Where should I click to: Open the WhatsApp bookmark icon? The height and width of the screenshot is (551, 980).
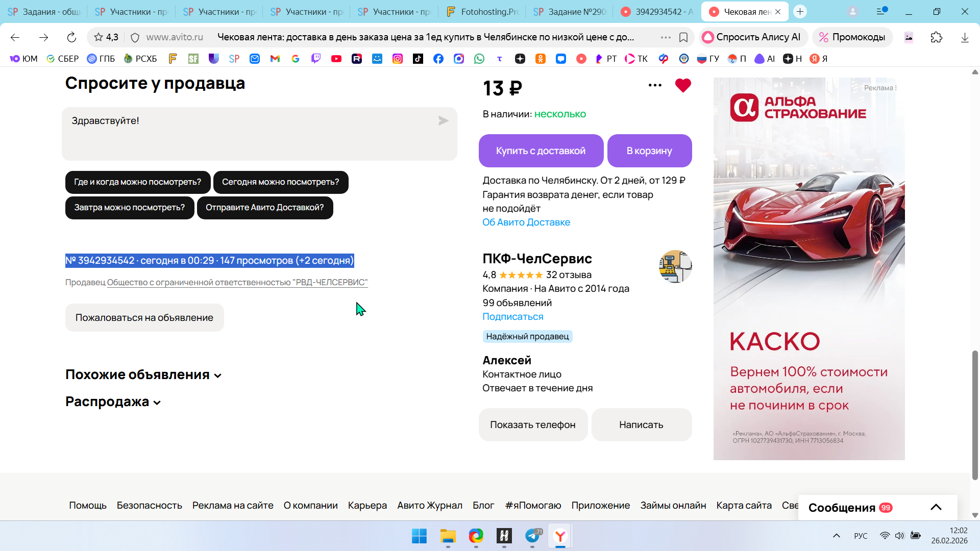[x=479, y=59]
